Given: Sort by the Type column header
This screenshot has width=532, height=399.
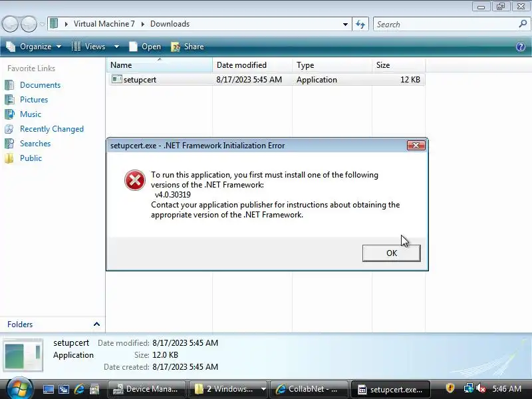Looking at the screenshot, I should 332,65.
